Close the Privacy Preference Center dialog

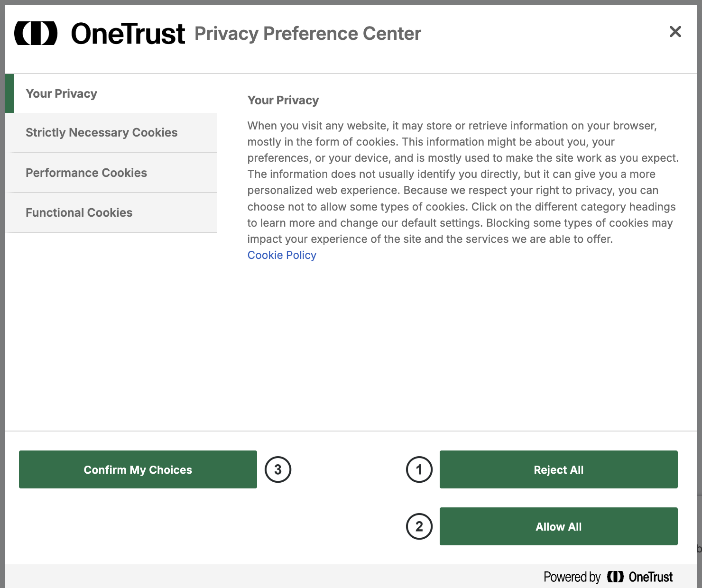click(675, 32)
